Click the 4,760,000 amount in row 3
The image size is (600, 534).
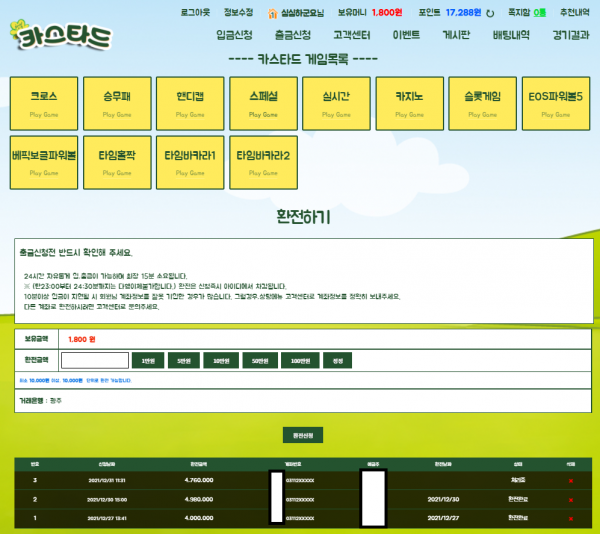click(199, 480)
